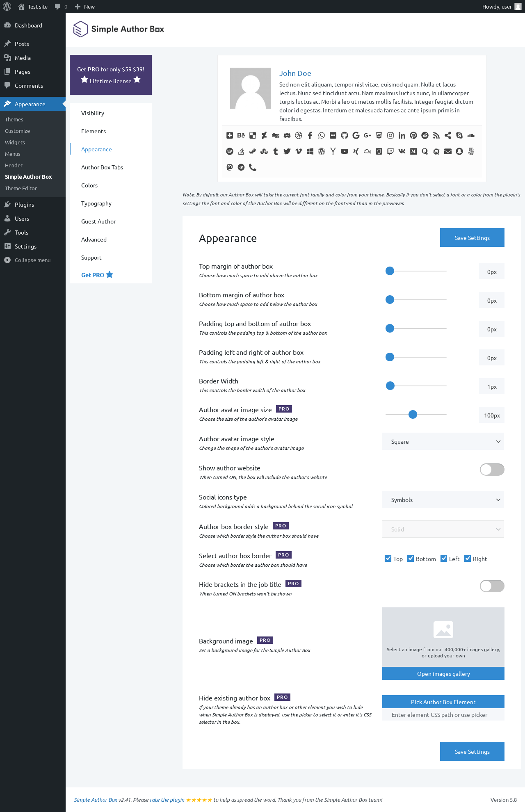525x812 pixels.
Task: Click the email envelope social icon
Action: pos(448,151)
